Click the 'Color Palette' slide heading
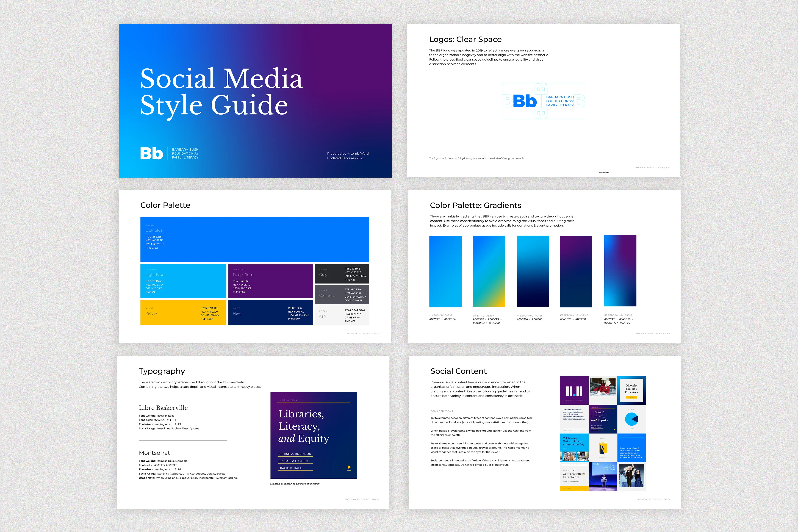 click(x=165, y=205)
